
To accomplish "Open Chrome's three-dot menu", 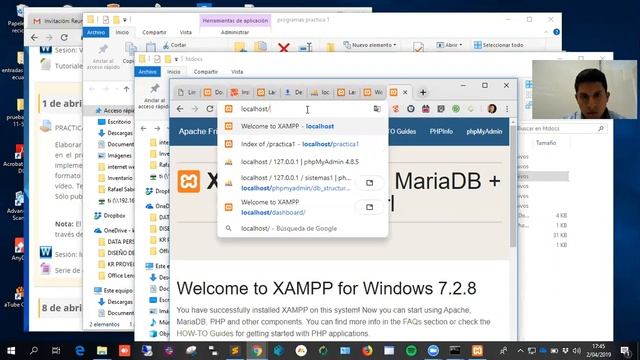I will 507,109.
